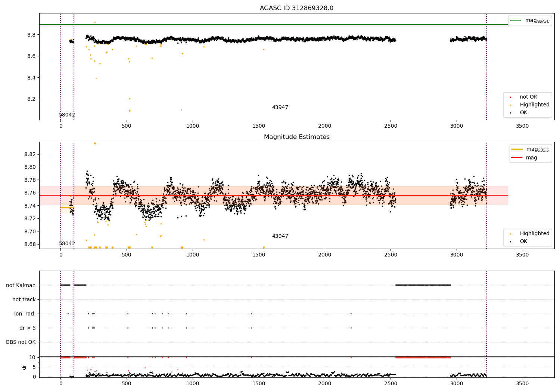
Task: Click the '8.6' y-tick in the top plot
Action: (x=31, y=56)
